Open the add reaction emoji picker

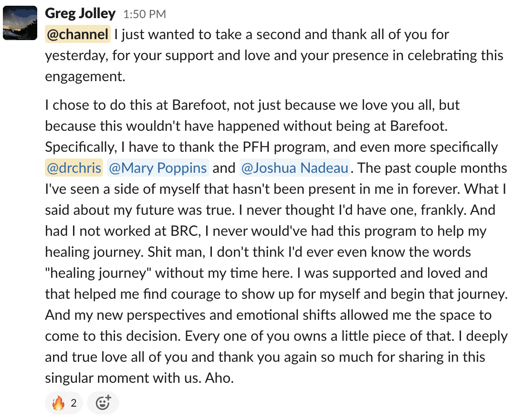click(x=103, y=402)
